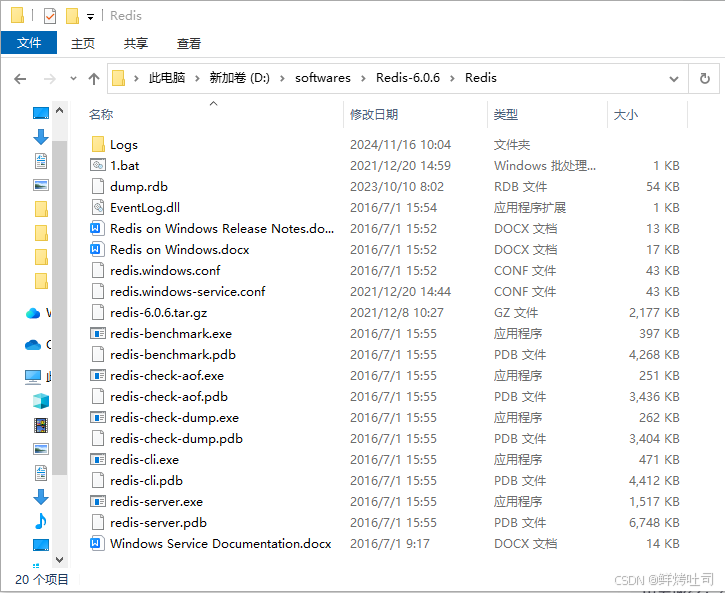This screenshot has width=725, height=593.
Task: Sort files by 类型 column header
Action: [505, 115]
